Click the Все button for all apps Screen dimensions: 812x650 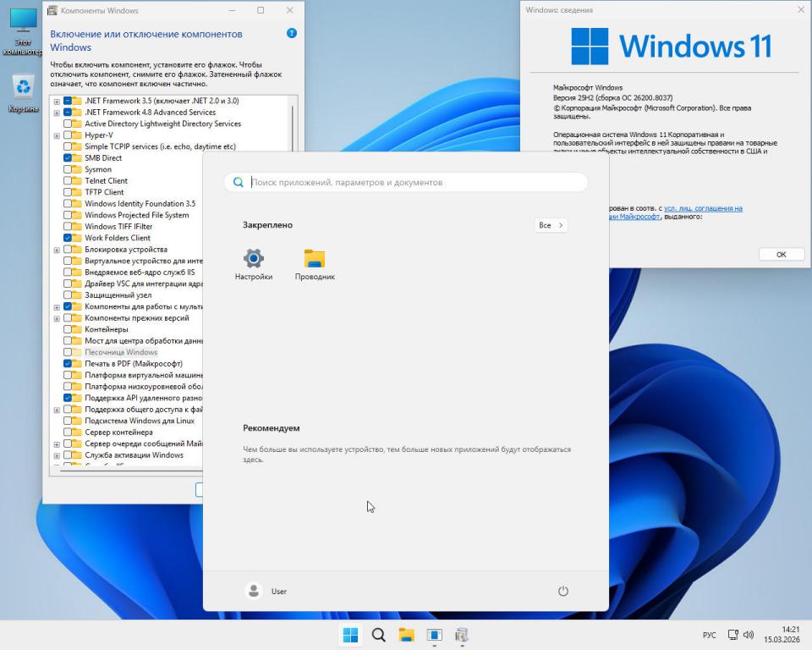tap(551, 225)
